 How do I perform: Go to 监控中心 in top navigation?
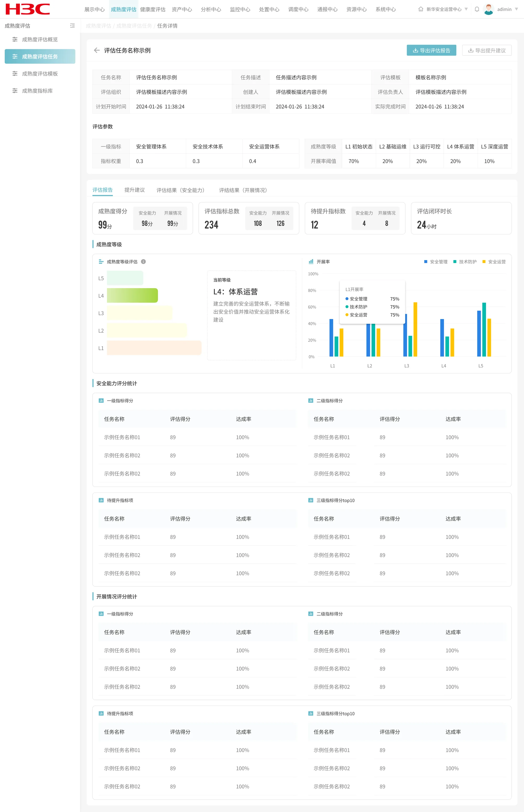click(240, 9)
